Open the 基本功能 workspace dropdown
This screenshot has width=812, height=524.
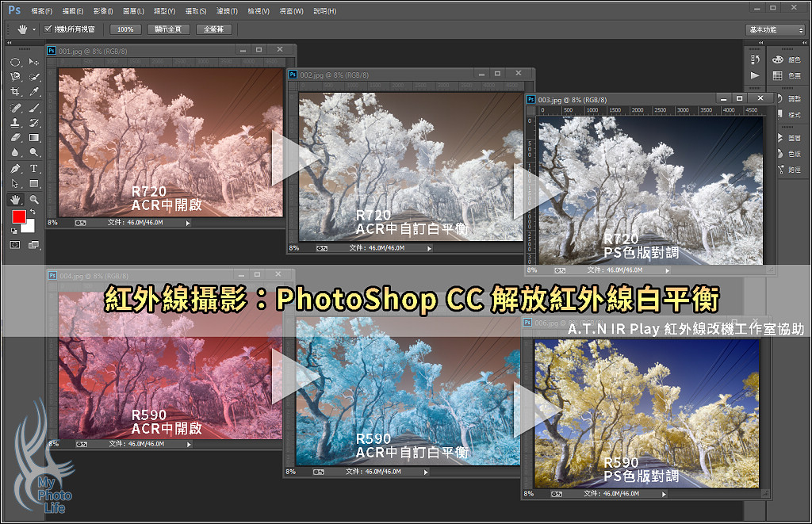(x=775, y=29)
